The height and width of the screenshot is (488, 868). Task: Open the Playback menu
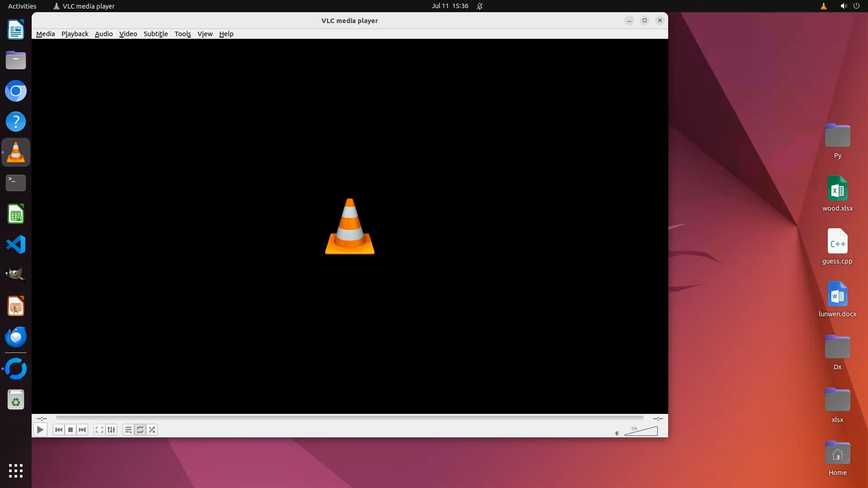75,34
